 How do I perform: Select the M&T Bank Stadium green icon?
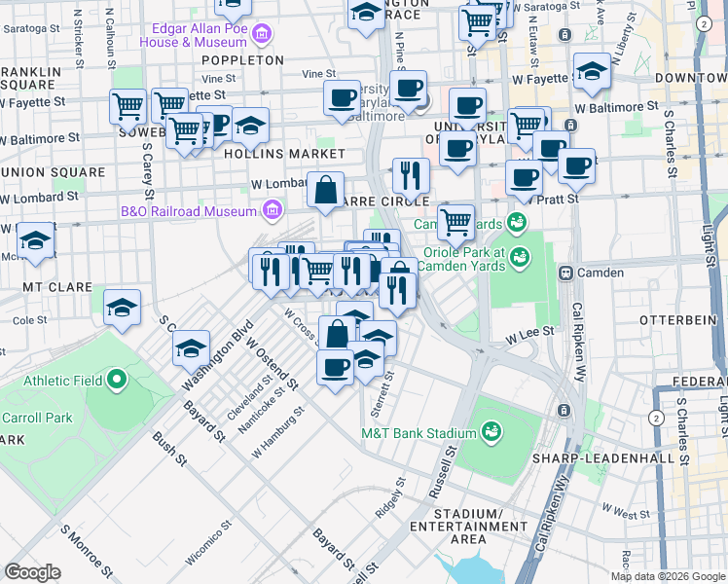[491, 432]
